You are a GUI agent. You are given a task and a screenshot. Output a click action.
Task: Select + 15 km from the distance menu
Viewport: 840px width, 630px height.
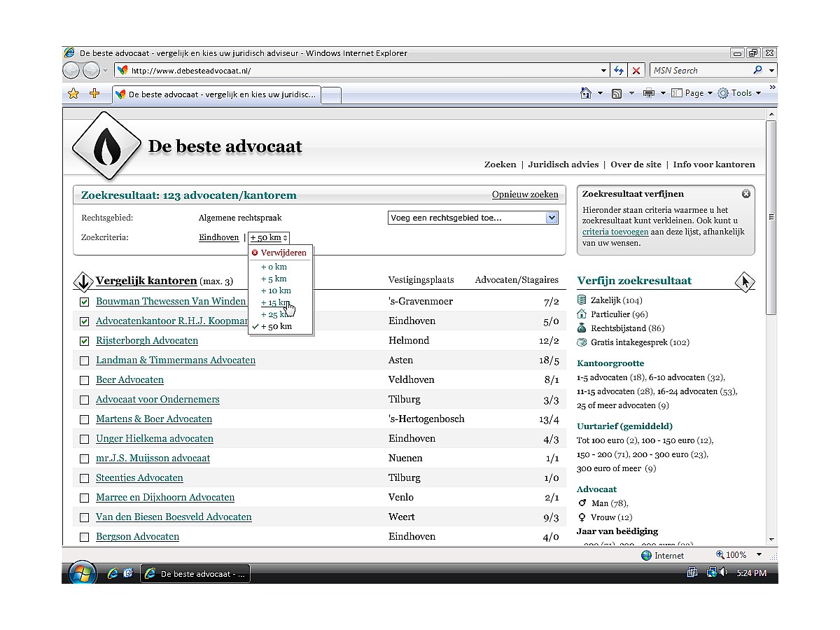(x=274, y=303)
